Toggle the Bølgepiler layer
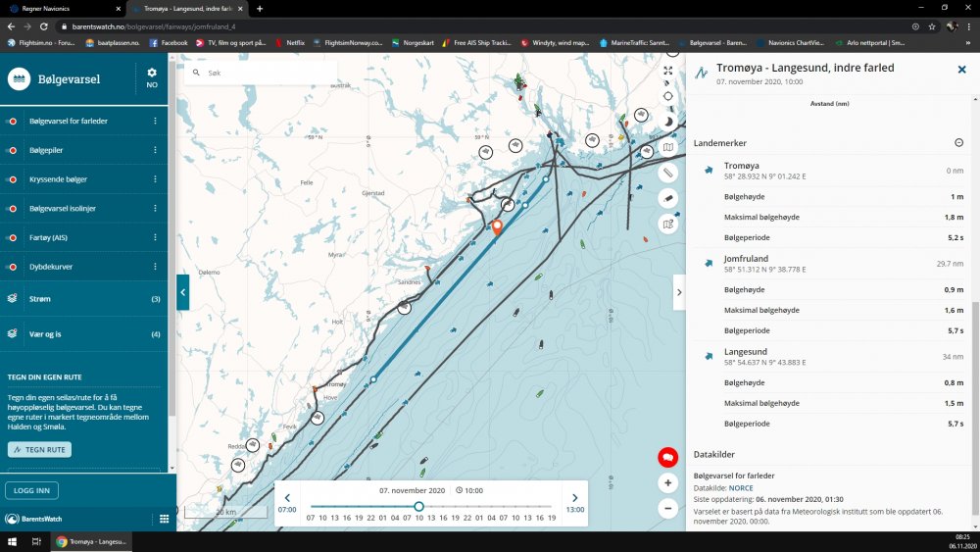Image resolution: width=980 pixels, height=552 pixels. pos(13,151)
